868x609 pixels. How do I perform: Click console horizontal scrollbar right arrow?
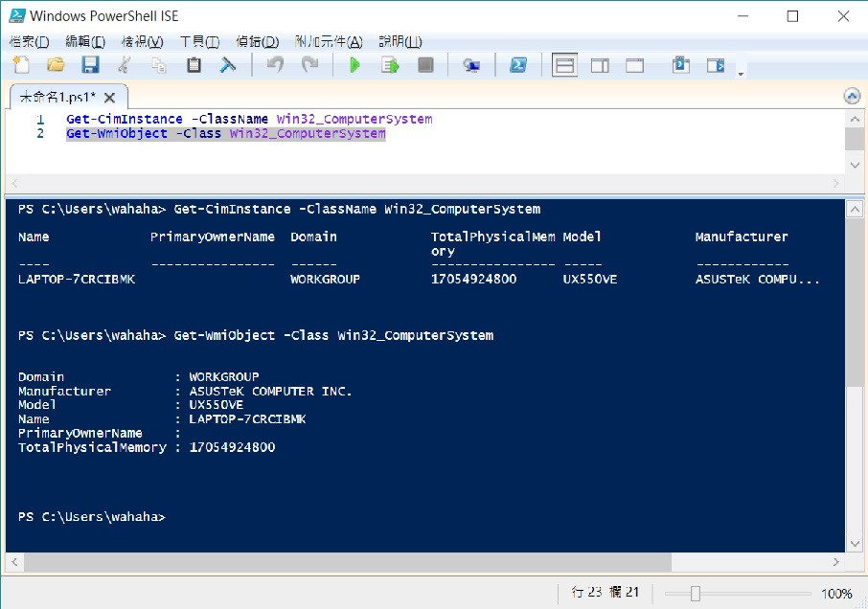tap(835, 562)
